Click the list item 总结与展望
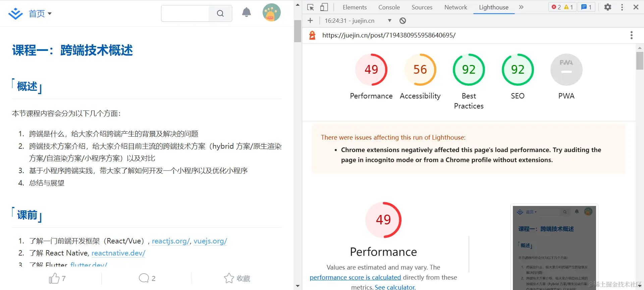Viewport: 644px width, 290px height. [47, 183]
